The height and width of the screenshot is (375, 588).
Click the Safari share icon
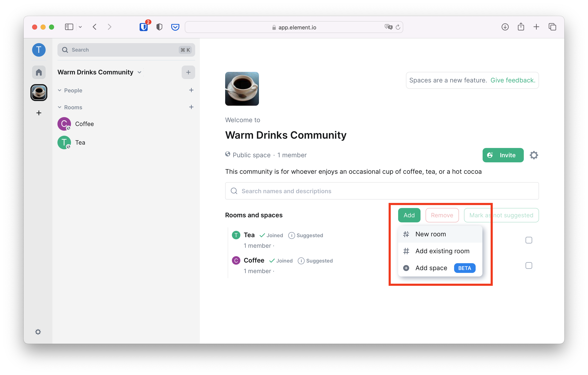coord(521,27)
